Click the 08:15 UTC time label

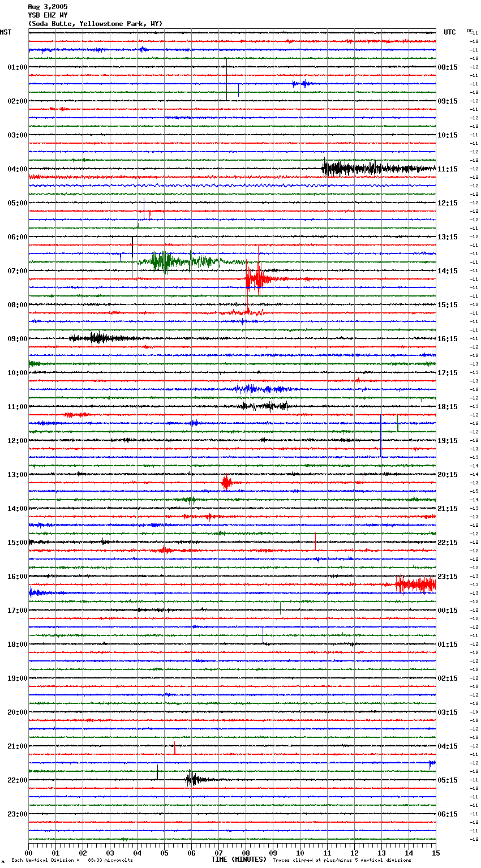tap(448, 67)
